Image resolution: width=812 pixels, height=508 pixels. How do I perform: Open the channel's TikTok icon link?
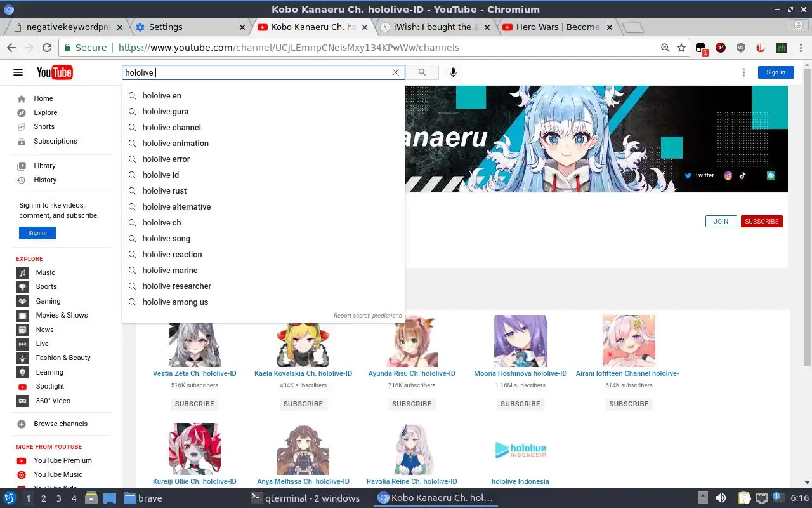point(742,175)
